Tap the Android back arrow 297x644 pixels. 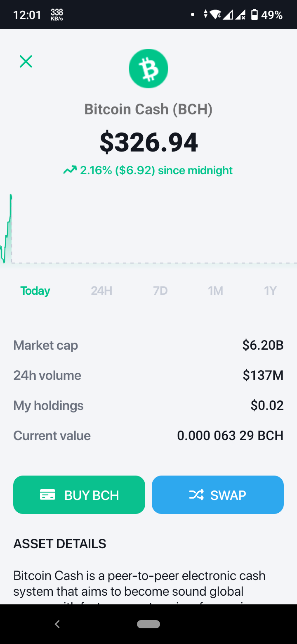tap(57, 624)
